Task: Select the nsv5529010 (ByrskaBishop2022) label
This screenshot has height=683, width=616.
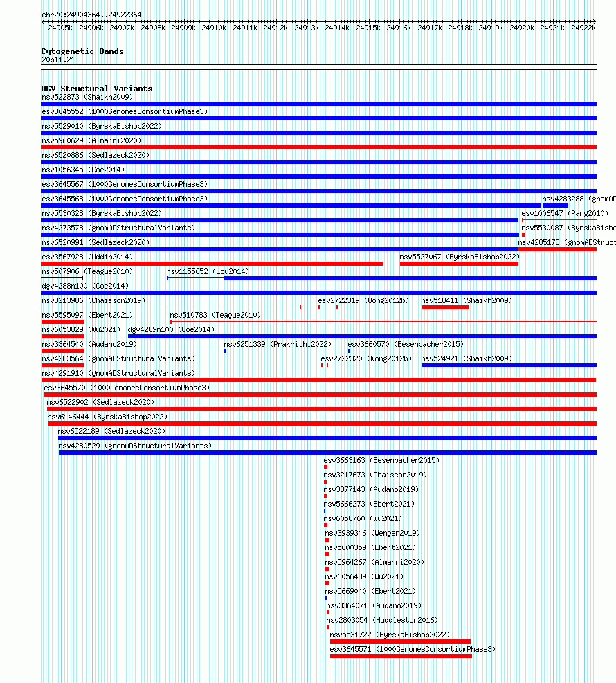Action: (102, 127)
